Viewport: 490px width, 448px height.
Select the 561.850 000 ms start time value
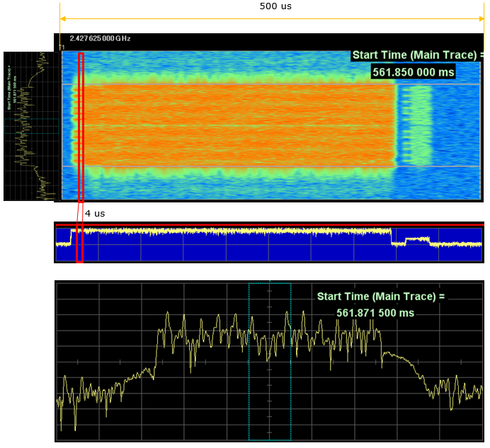(x=413, y=71)
